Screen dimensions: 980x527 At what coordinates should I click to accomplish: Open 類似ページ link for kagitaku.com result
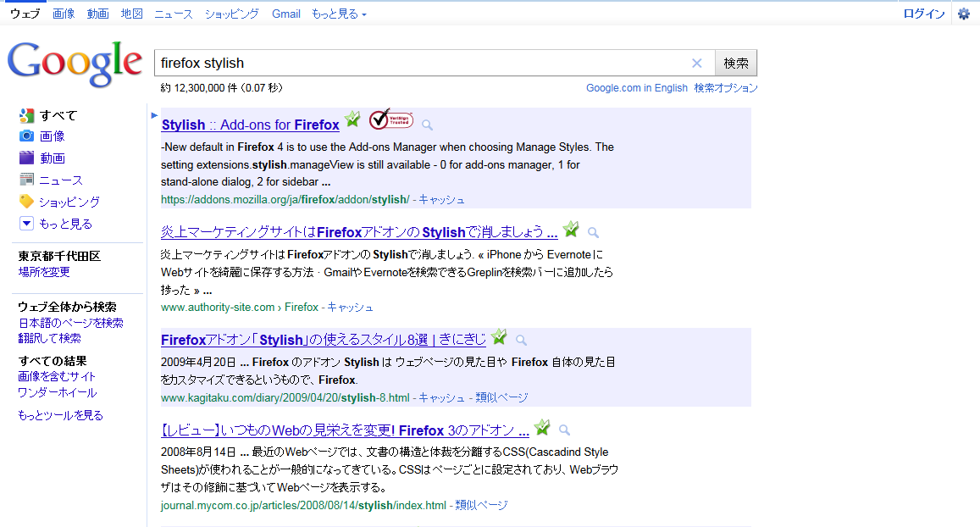(501, 397)
